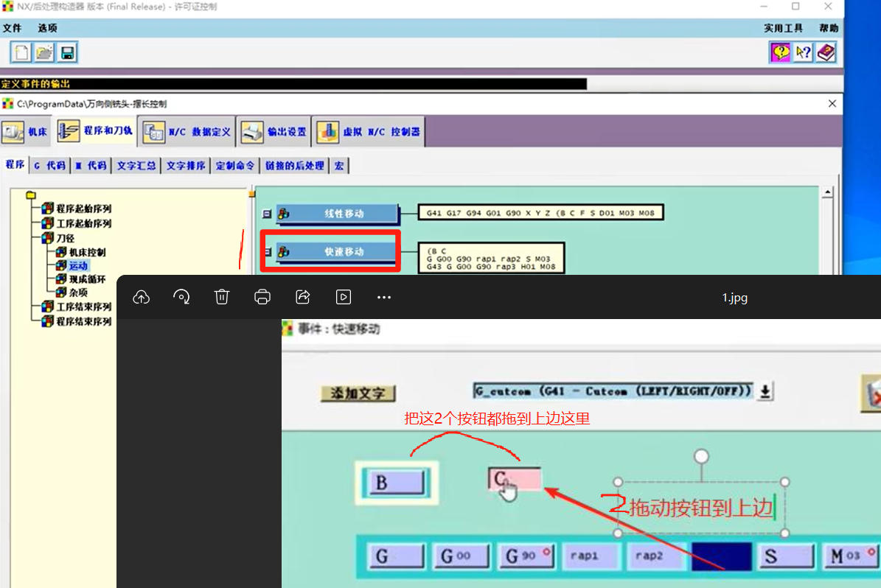Open the 选项 menu

pyautogui.click(x=48, y=28)
